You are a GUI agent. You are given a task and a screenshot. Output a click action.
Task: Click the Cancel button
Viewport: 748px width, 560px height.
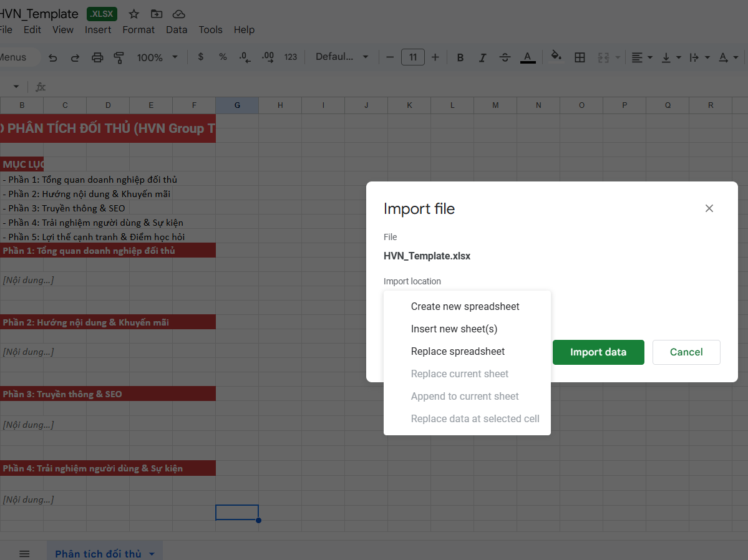pos(686,352)
